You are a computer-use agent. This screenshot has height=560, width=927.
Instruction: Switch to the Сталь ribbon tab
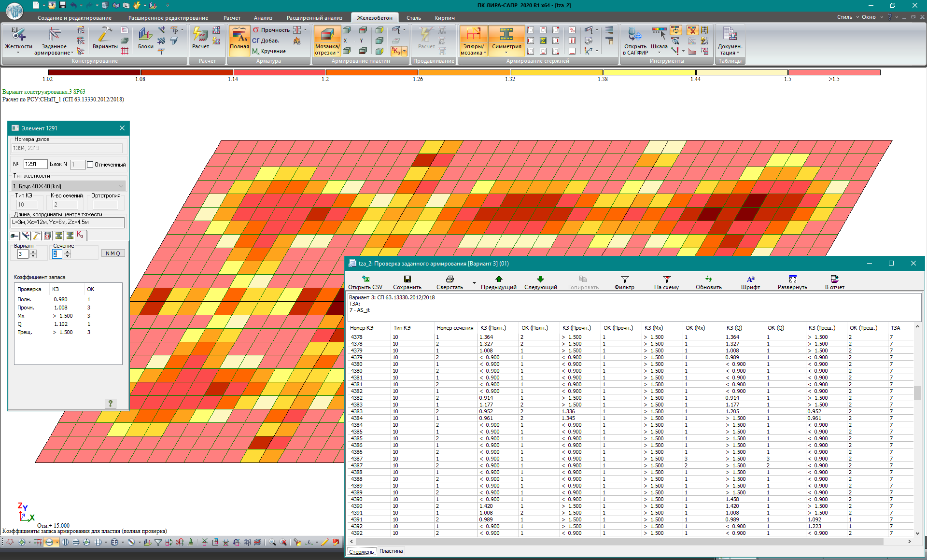[413, 18]
